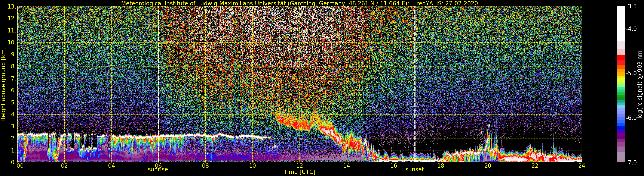The height and width of the screenshot is (176, 644).
Task: Click the height tick label '2.'
Action: click(13, 138)
